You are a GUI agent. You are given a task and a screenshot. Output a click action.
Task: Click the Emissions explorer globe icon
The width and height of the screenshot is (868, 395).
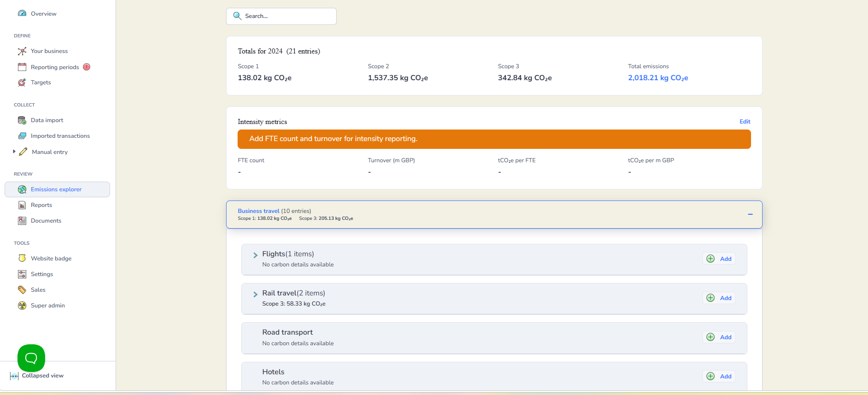[x=22, y=189]
